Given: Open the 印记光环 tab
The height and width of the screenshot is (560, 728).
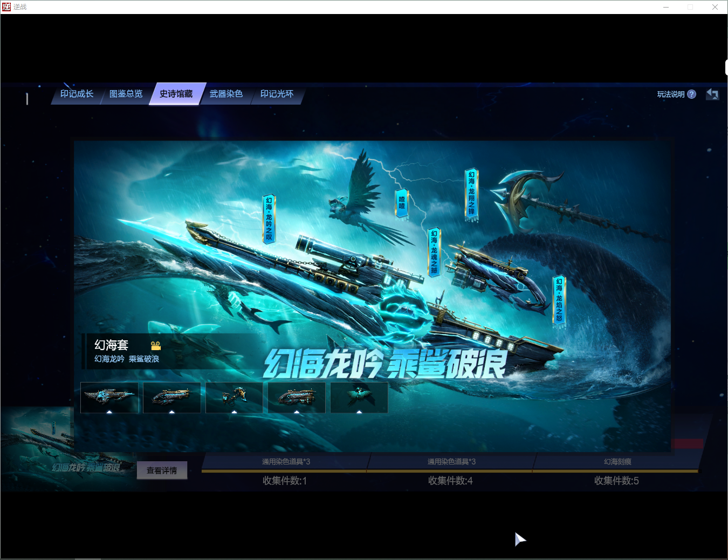Looking at the screenshot, I should point(277,94).
